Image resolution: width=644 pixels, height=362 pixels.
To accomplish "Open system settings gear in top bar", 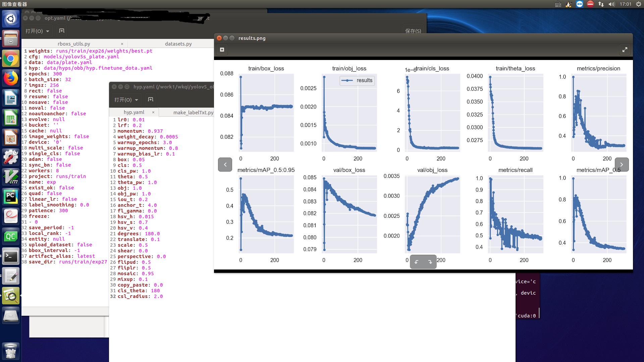I will tap(638, 4).
